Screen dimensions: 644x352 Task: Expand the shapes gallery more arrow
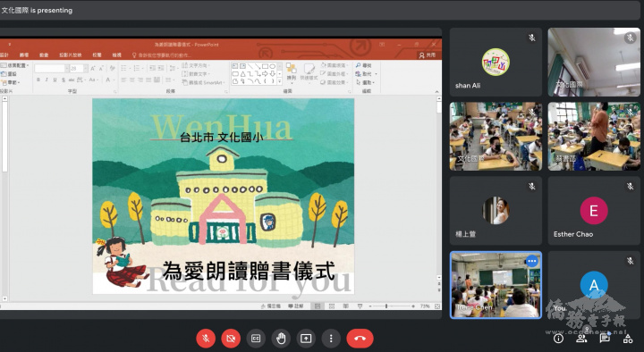tap(280, 81)
